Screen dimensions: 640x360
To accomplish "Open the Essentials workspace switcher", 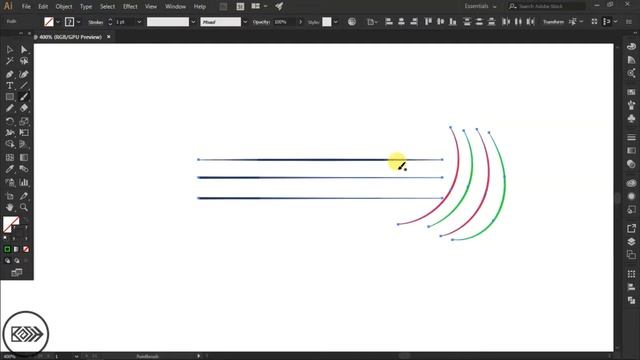I will click(480, 6).
